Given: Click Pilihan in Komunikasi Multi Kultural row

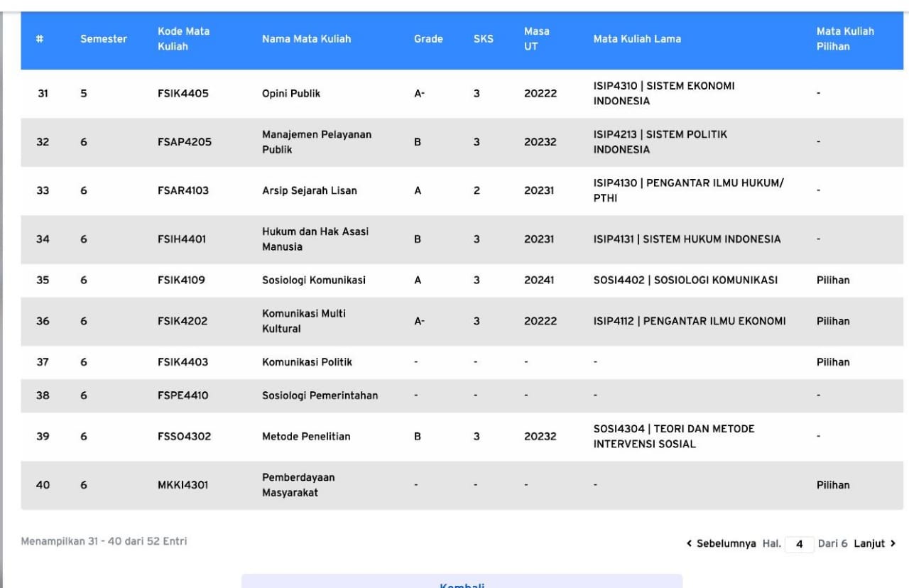Looking at the screenshot, I should [833, 321].
